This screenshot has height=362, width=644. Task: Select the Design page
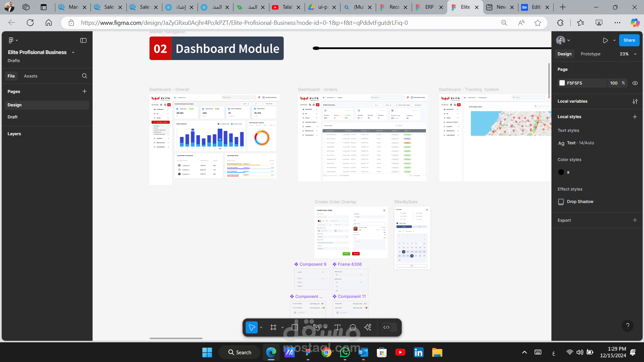47,105
